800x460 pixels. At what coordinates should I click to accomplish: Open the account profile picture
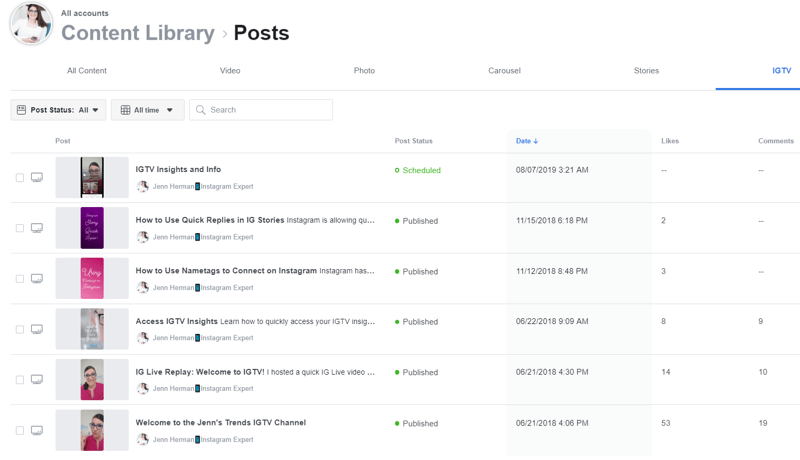point(32,23)
